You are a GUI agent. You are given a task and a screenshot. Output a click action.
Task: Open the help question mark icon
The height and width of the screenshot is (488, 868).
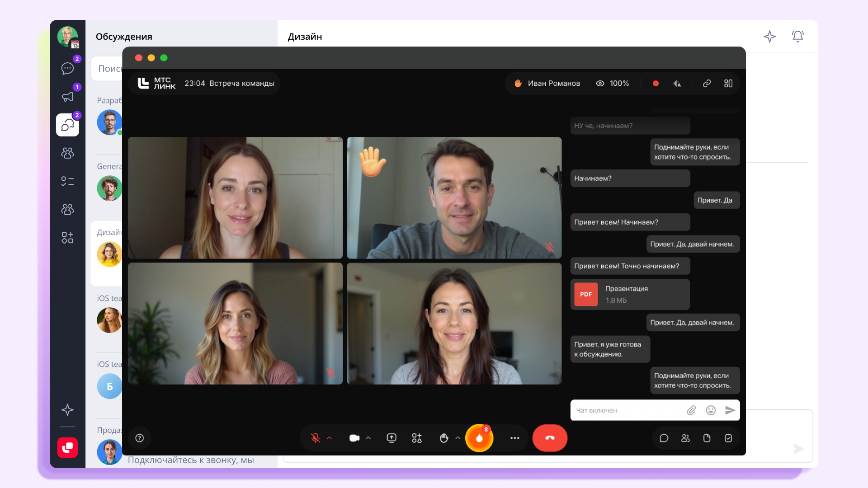pos(140,438)
